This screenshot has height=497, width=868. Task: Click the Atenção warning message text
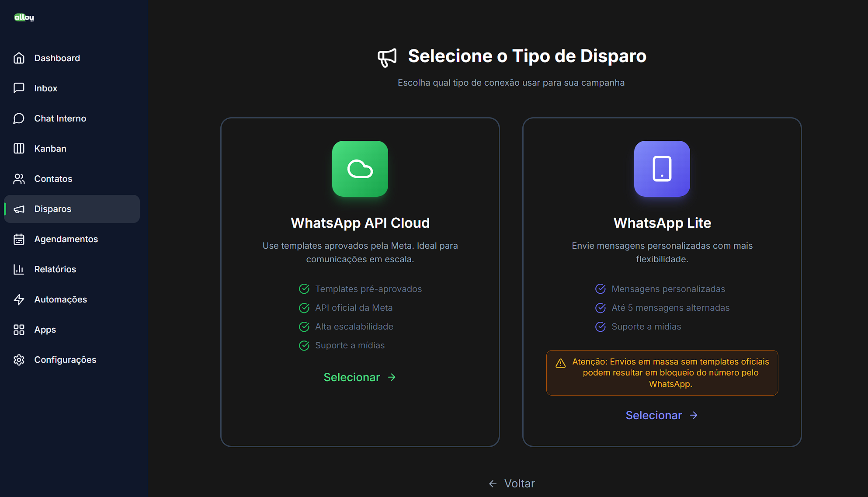point(670,373)
